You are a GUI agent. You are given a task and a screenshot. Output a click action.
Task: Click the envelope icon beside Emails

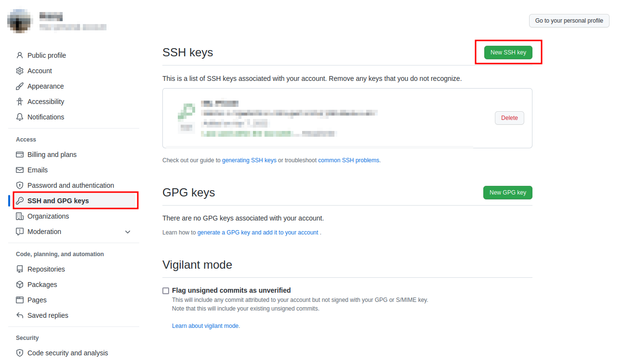point(20,170)
